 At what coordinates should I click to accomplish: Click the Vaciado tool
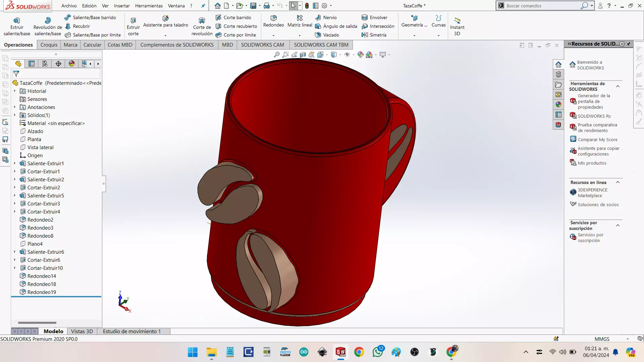coord(327,35)
